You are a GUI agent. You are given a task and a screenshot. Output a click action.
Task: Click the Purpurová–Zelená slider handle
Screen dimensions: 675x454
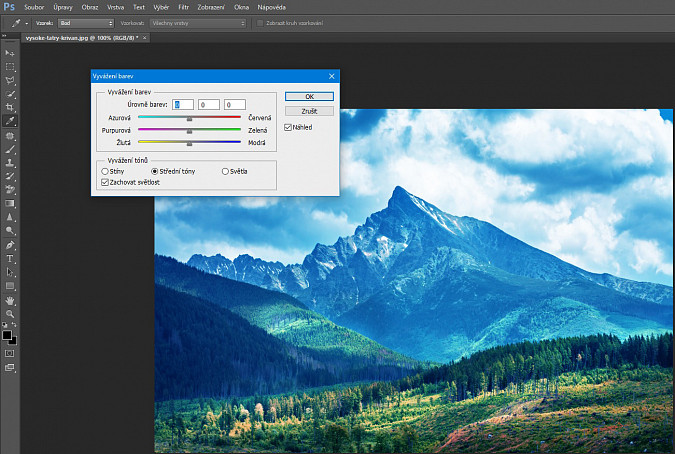(189, 131)
